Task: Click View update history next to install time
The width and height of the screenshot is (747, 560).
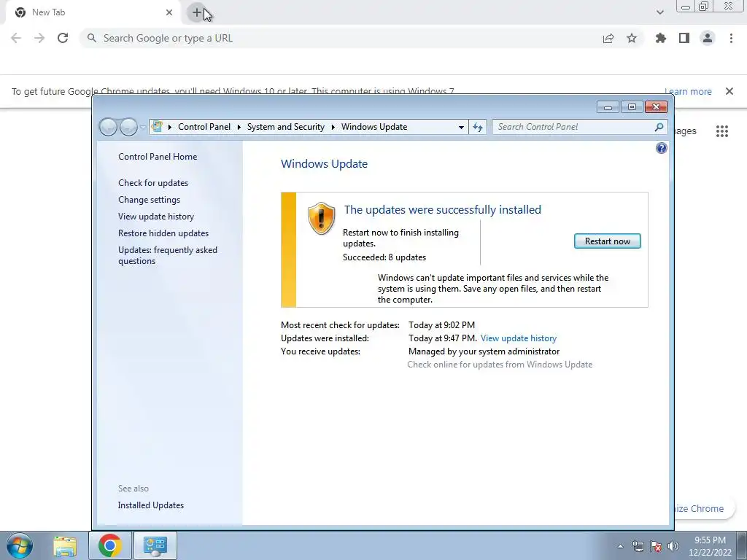Action: pyautogui.click(x=519, y=338)
